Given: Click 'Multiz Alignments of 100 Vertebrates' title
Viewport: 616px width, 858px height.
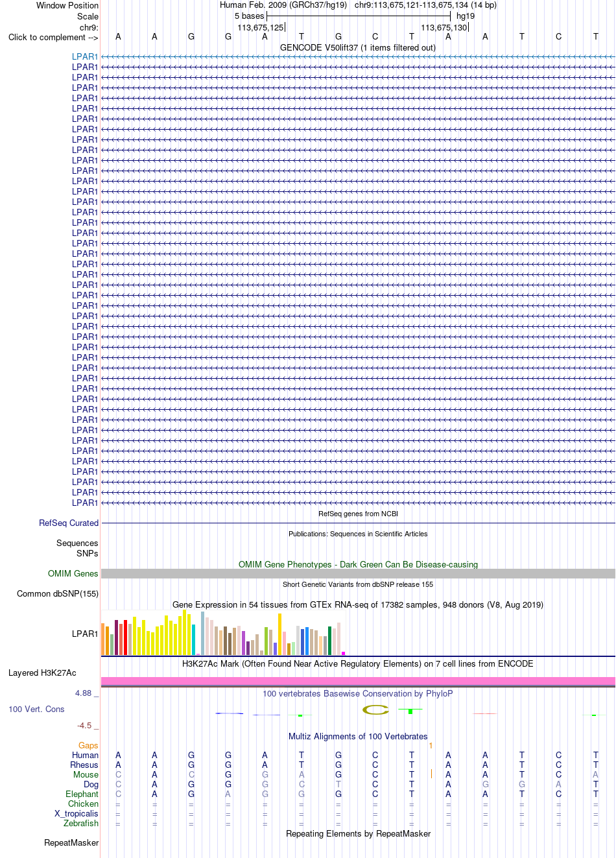Looking at the screenshot, I should [x=358, y=736].
